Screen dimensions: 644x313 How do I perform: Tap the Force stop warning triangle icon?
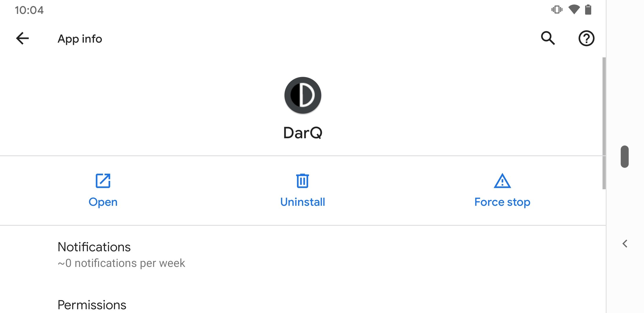click(x=502, y=181)
